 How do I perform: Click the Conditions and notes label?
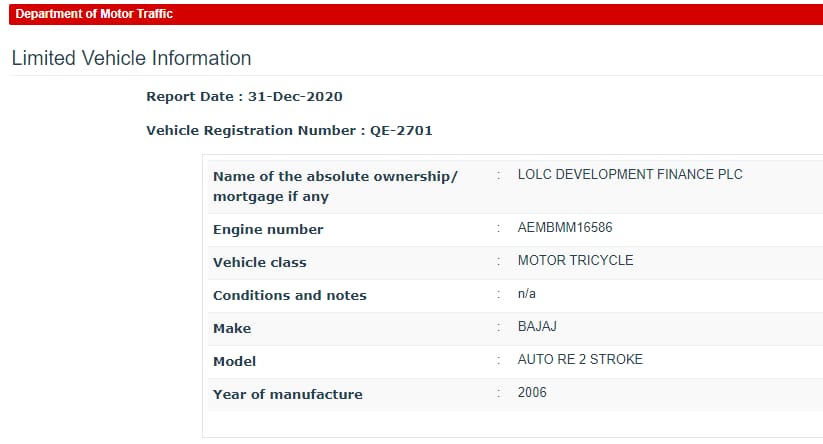pos(290,295)
